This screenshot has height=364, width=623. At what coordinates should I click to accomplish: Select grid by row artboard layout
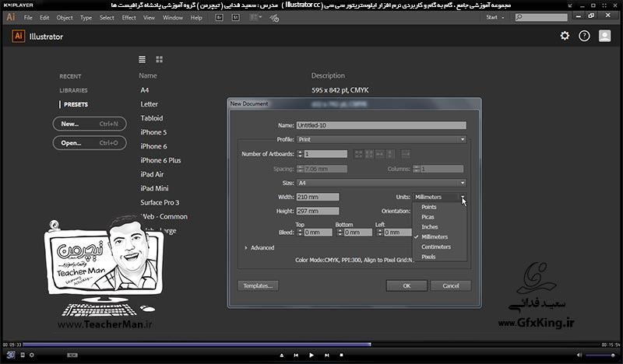358,154
